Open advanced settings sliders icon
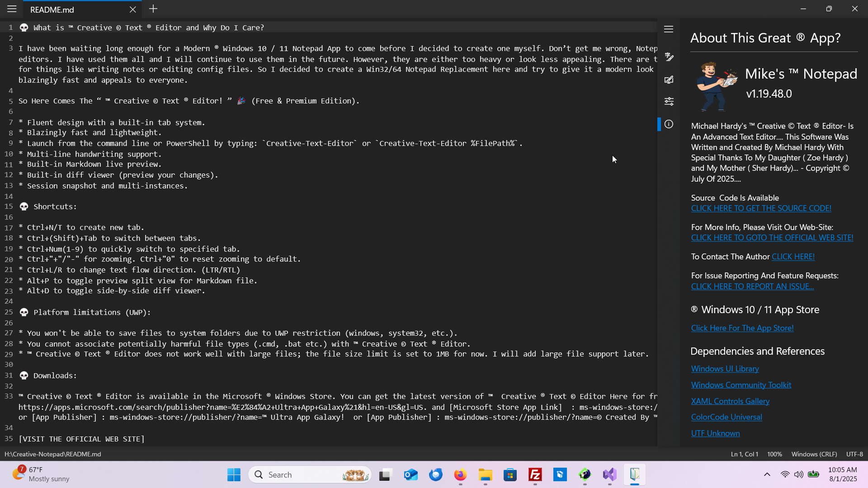The height and width of the screenshot is (488, 868). [669, 101]
